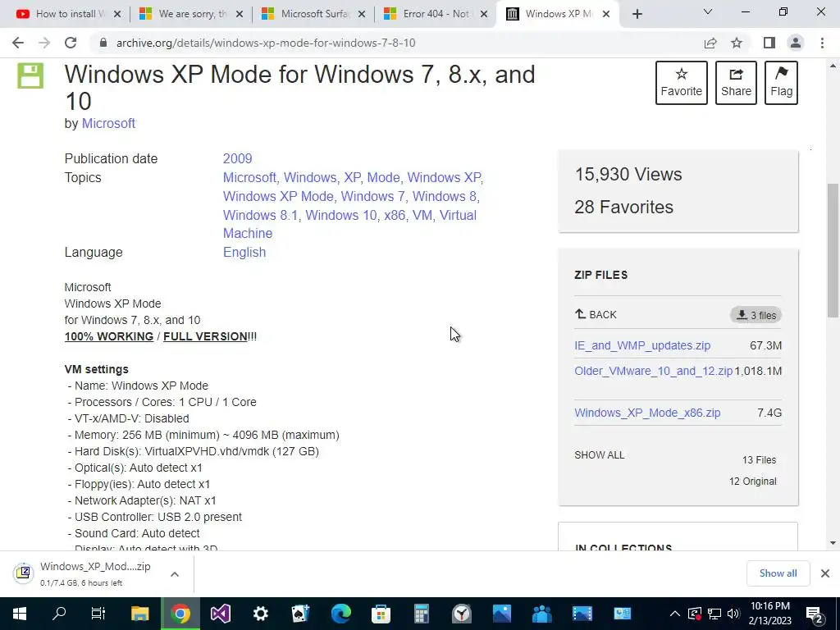Click the Windows XP Mode topic link
The width and height of the screenshot is (840, 630).
pos(278,196)
